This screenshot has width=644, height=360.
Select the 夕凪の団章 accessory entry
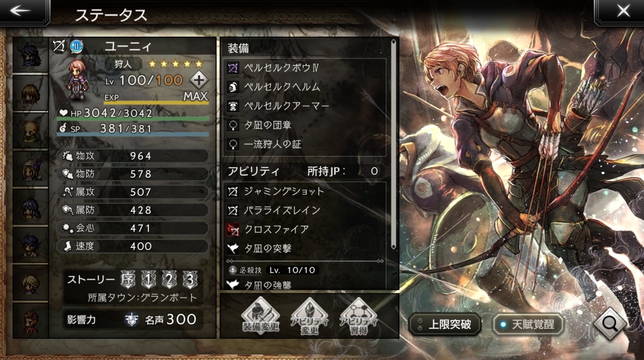[304, 125]
